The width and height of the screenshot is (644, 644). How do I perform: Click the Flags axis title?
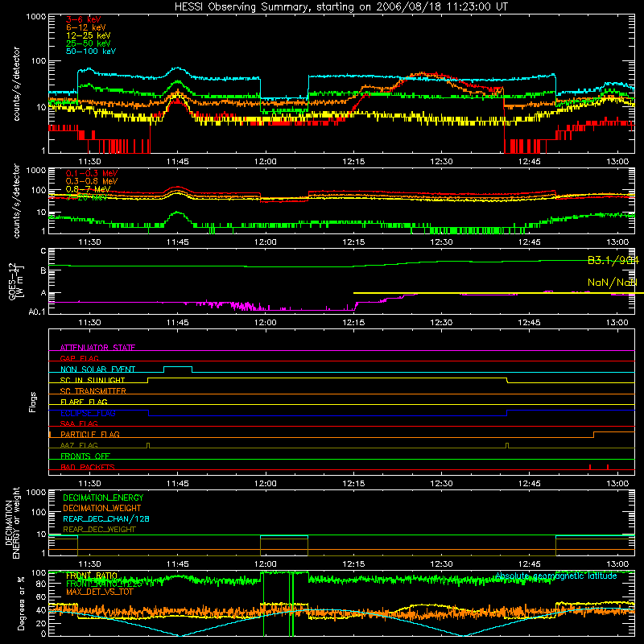coord(33,402)
